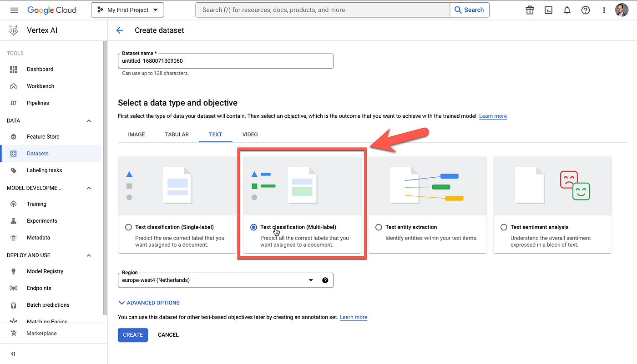
Task: Collapse the ADVANCED OPTIONS section
Action: [x=149, y=302]
